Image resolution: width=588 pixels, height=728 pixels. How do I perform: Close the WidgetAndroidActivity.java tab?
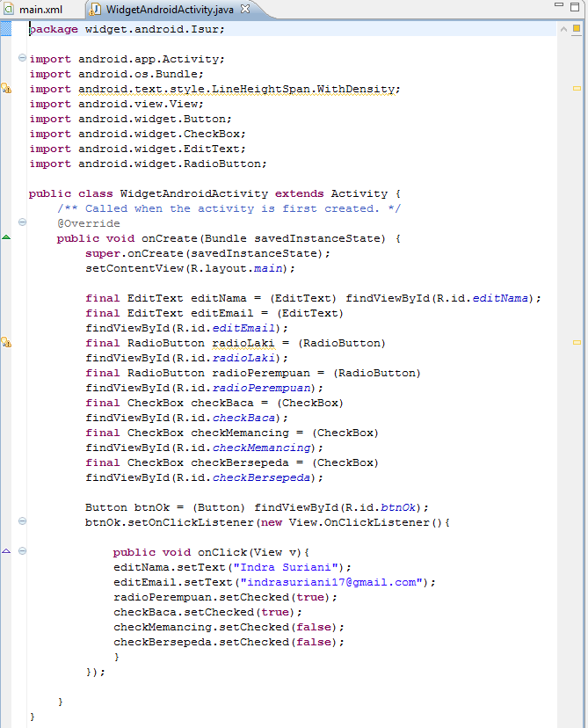[x=245, y=9]
